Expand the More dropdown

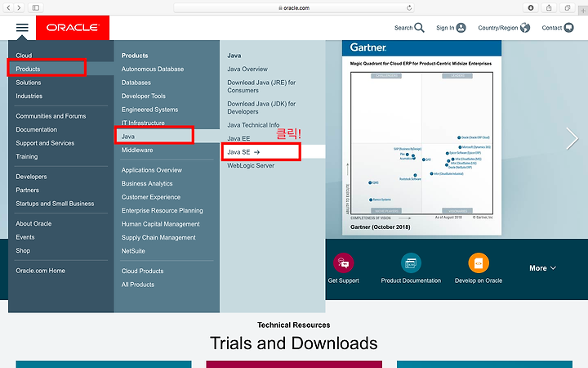point(542,268)
